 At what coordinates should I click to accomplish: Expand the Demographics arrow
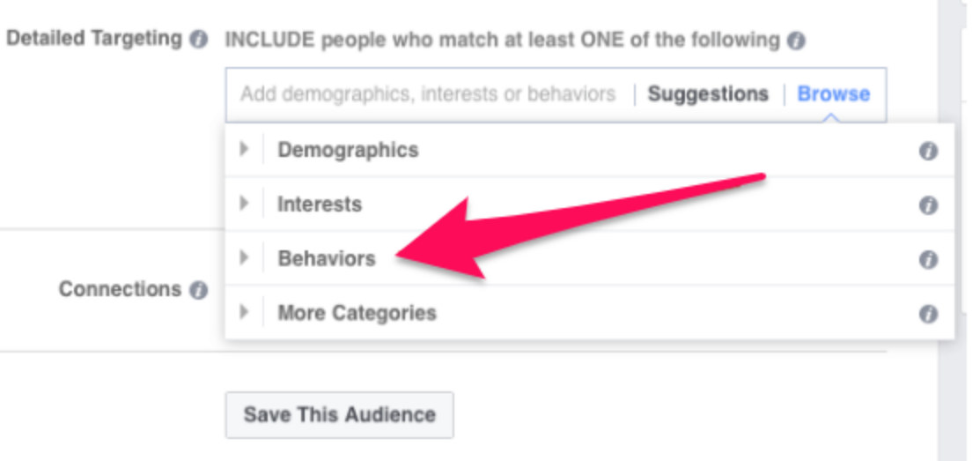244,150
